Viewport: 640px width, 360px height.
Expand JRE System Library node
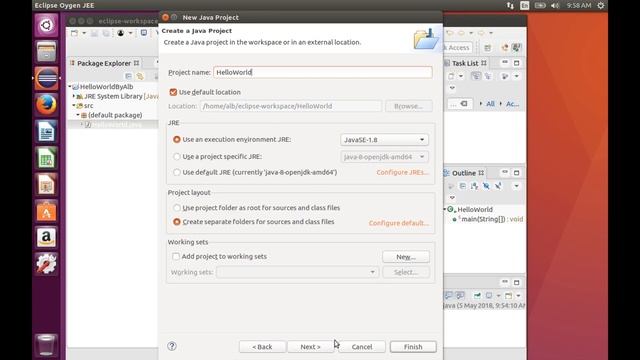pyautogui.click(x=73, y=96)
